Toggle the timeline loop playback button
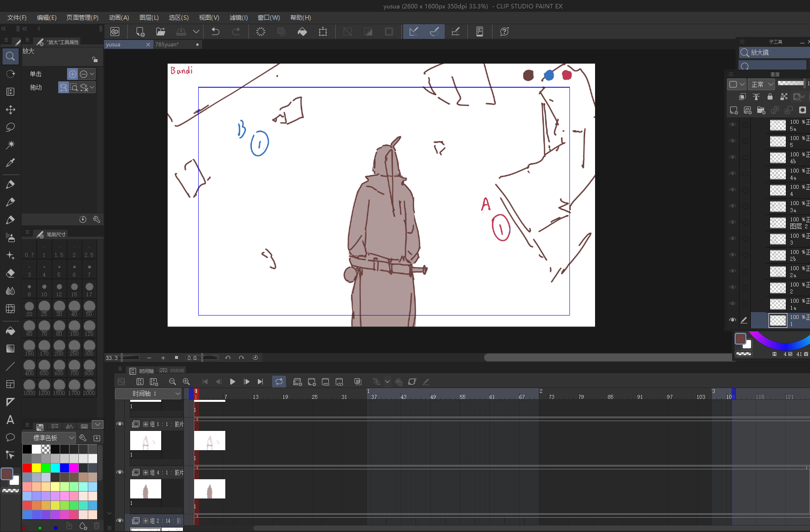This screenshot has height=532, width=810. click(x=279, y=382)
